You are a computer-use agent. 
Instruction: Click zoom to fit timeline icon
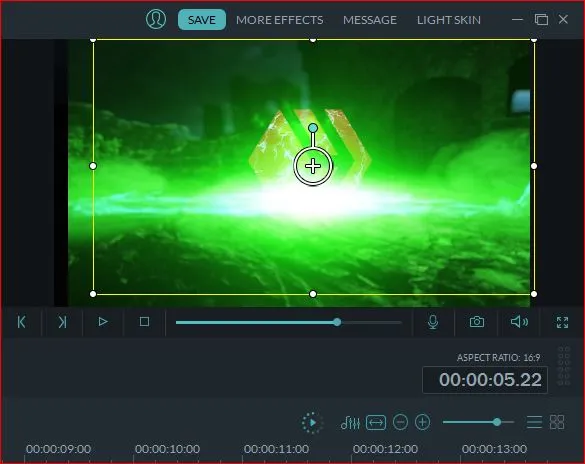pyautogui.click(x=376, y=423)
